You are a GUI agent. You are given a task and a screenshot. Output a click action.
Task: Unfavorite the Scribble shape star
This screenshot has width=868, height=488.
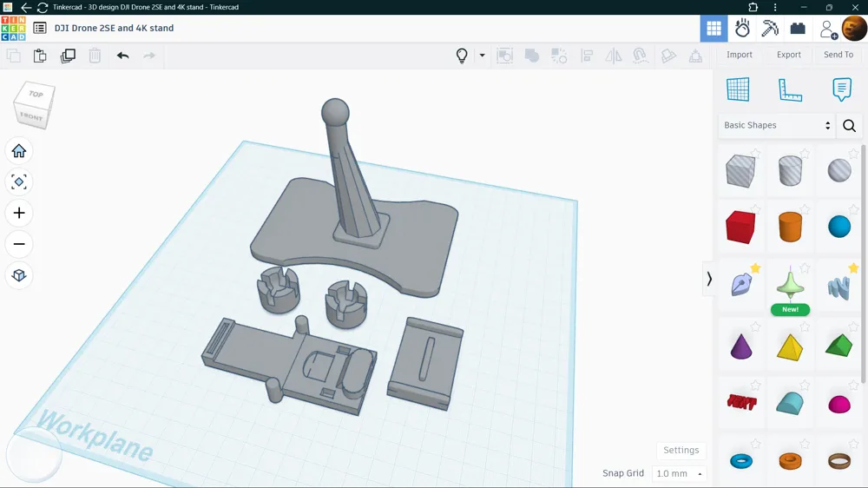pyautogui.click(x=755, y=268)
